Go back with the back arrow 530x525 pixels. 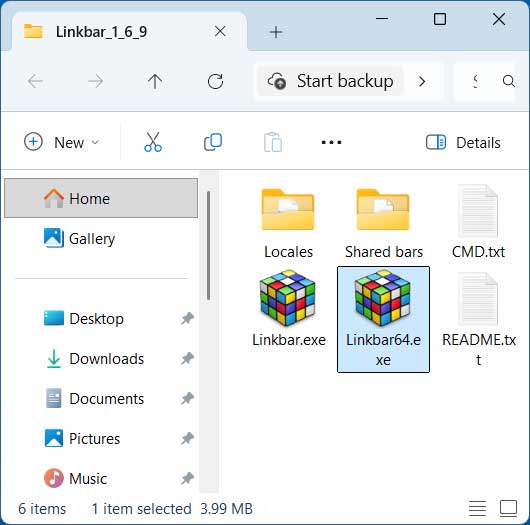[35, 81]
